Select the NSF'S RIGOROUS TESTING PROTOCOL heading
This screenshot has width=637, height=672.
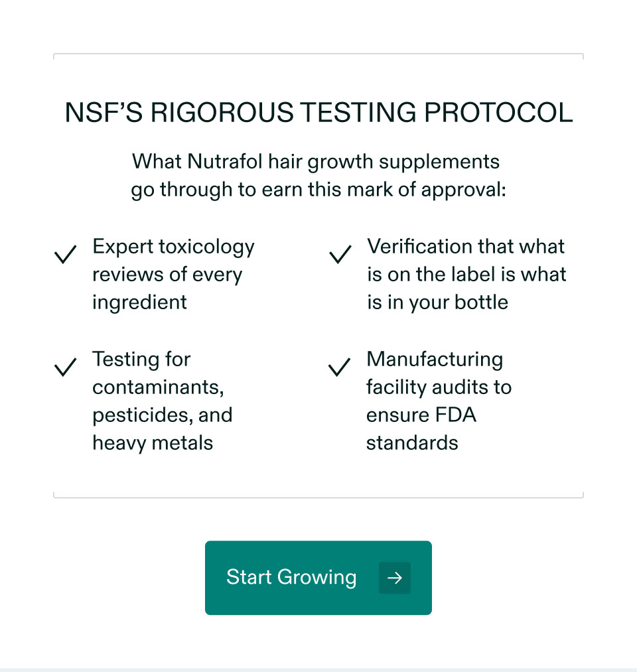(318, 112)
